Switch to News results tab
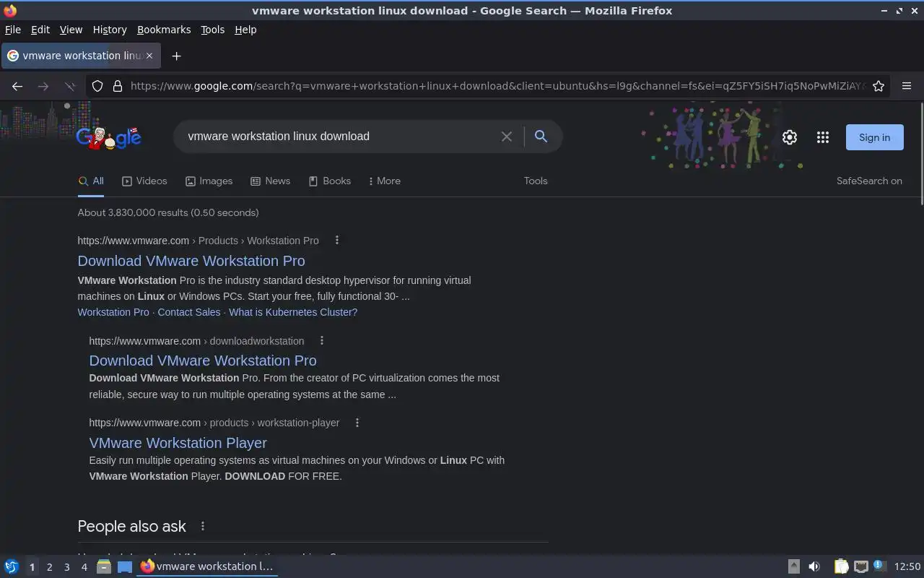 coord(270,181)
